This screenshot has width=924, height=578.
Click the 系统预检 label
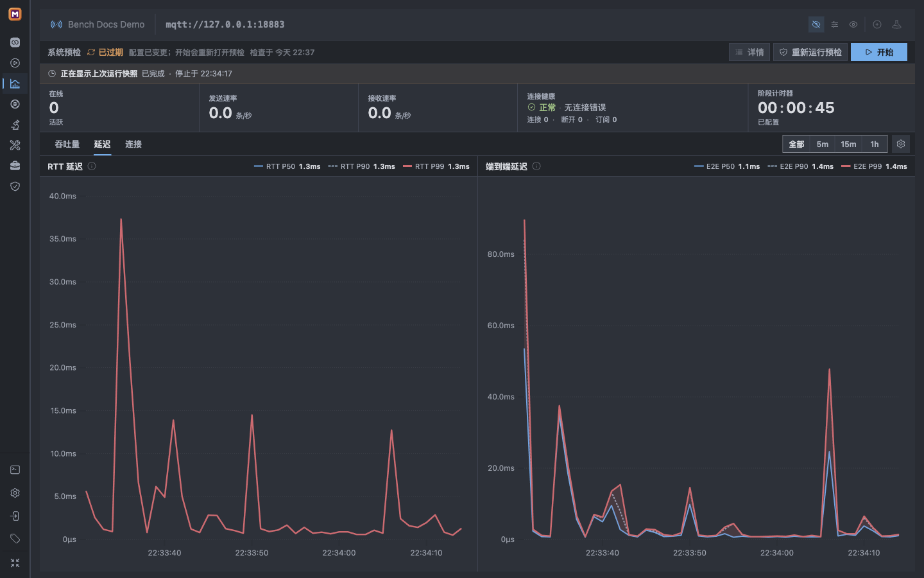point(64,53)
